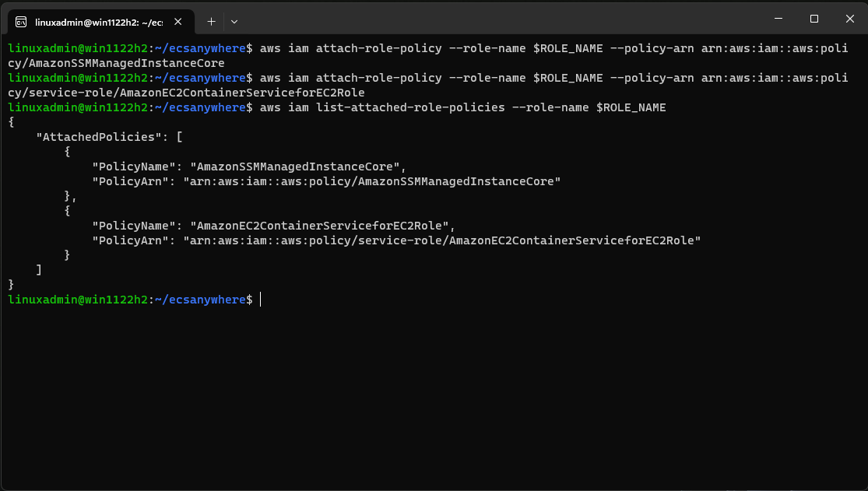Image resolution: width=868 pixels, height=491 pixels.
Task: Click the PolicyName value AmazonEC2ContainerServiceforEC2Role
Action: point(322,226)
